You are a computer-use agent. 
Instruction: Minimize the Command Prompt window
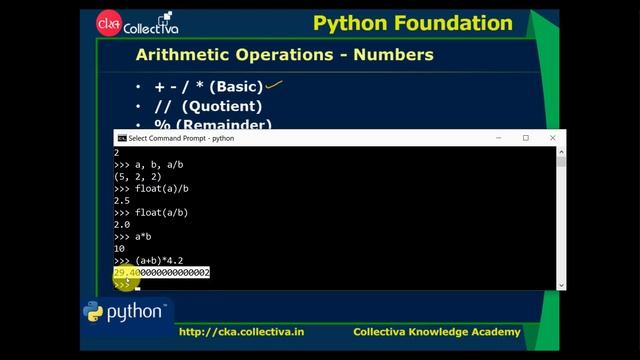click(x=498, y=138)
